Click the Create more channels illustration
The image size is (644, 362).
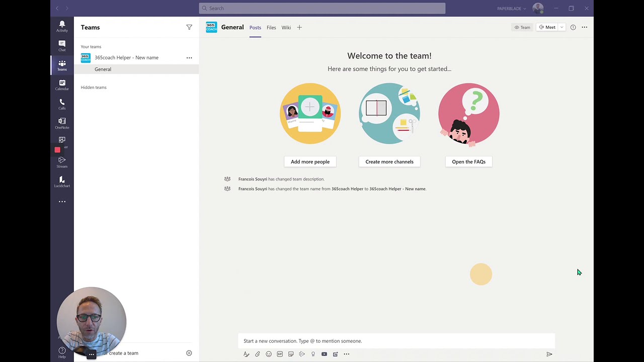tap(389, 114)
